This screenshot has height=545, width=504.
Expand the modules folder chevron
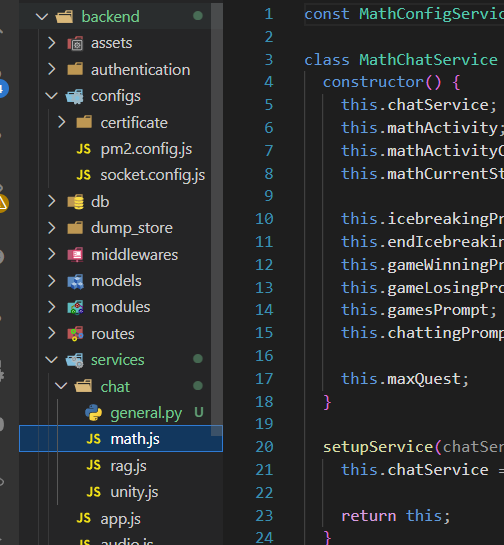click(x=51, y=307)
